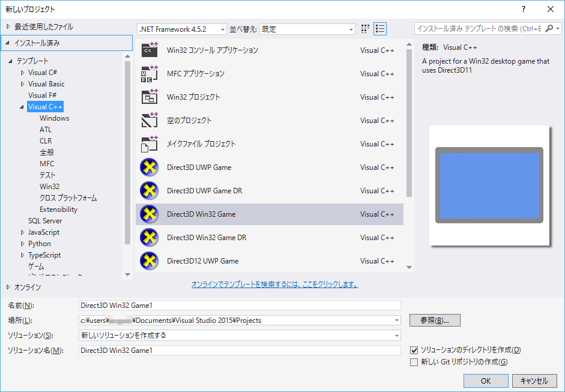Click the makefile project (メイクファイル) icon

[x=149, y=143]
